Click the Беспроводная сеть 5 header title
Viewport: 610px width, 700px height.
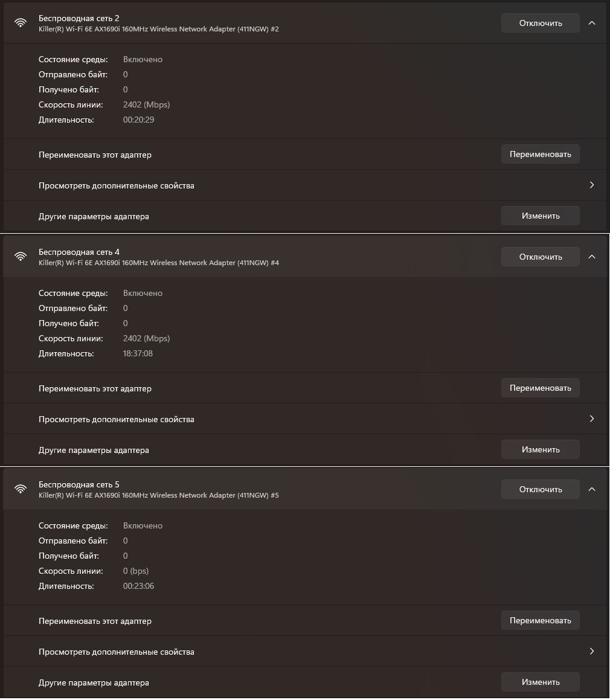click(x=79, y=484)
